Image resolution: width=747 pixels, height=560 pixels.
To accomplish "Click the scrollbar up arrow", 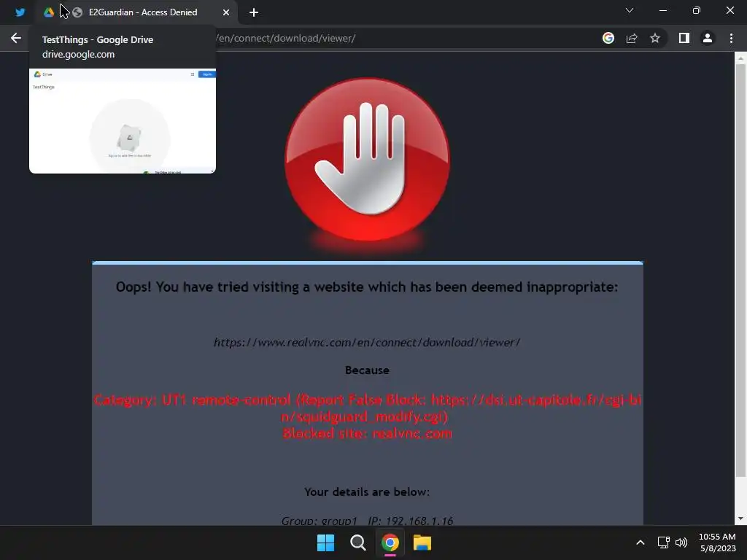I will click(x=740, y=58).
